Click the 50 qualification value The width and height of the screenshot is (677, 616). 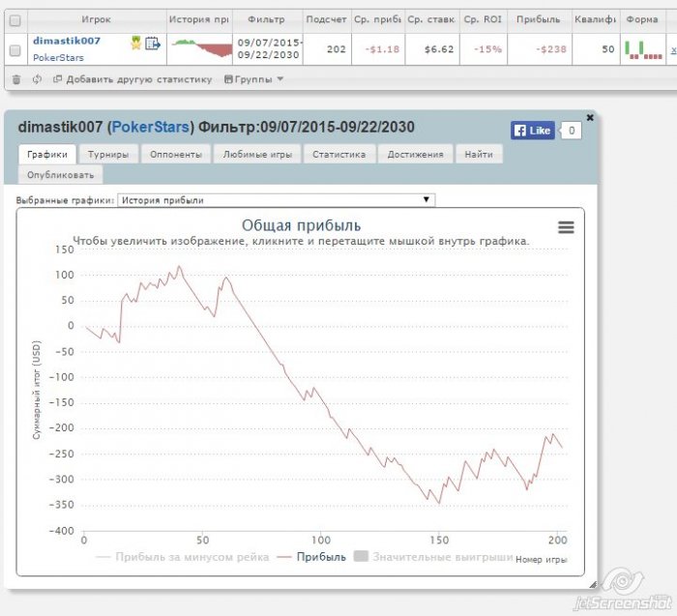[608, 49]
